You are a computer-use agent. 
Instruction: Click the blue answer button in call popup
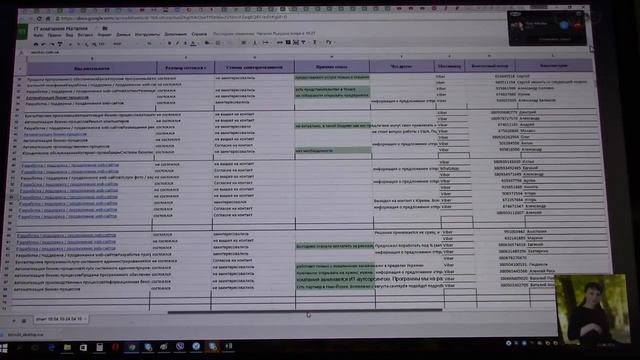point(564,25)
